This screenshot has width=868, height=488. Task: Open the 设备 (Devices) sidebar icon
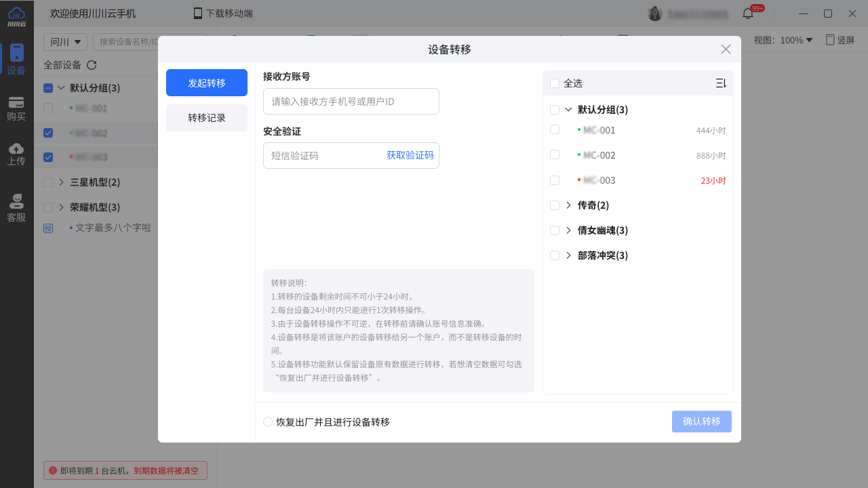16,60
